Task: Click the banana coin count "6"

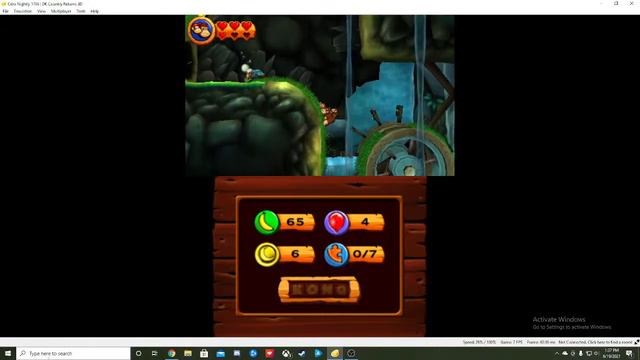Action: tap(295, 254)
